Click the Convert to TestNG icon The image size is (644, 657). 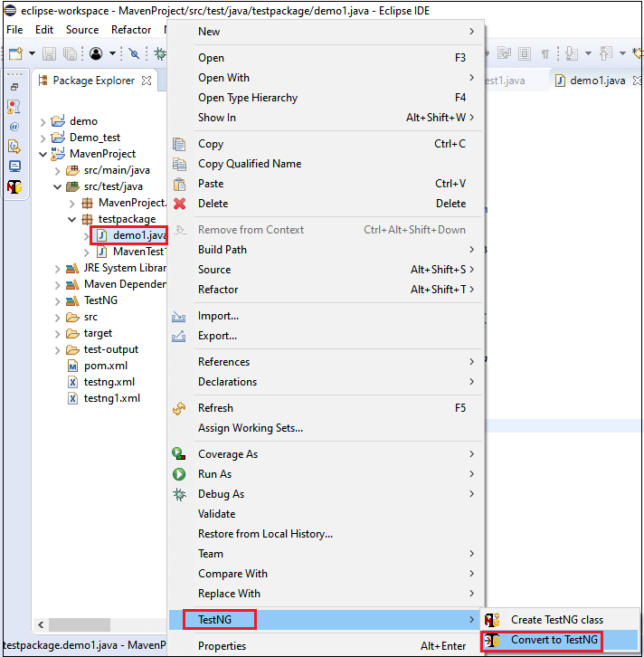pyautogui.click(x=492, y=640)
